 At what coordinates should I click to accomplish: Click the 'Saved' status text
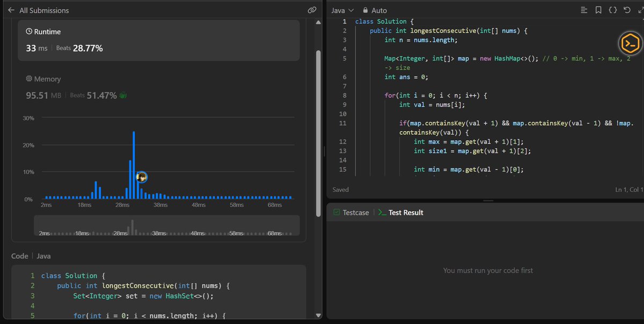click(341, 190)
